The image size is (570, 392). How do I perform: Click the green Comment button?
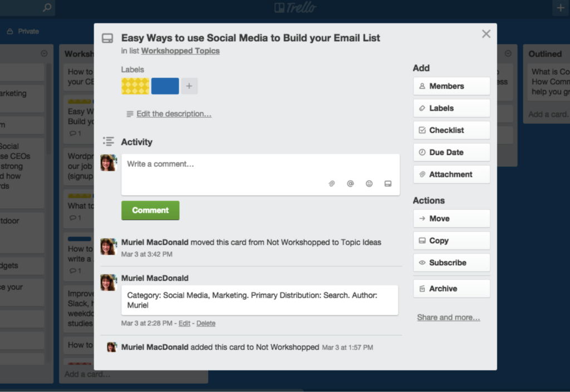pyautogui.click(x=150, y=210)
